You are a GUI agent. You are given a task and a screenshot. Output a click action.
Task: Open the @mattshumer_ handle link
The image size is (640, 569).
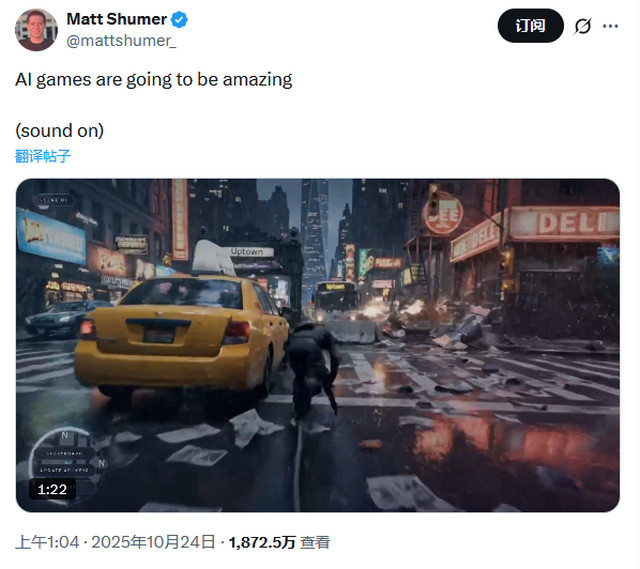pos(121,41)
